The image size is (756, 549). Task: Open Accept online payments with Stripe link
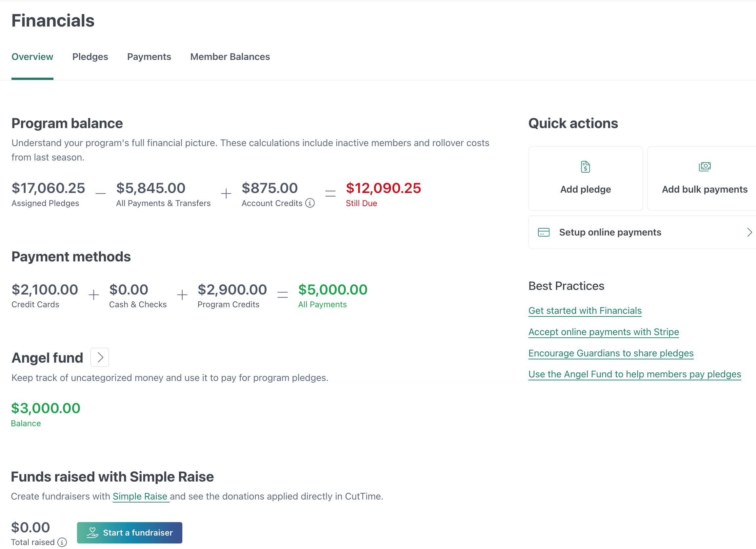(x=603, y=332)
